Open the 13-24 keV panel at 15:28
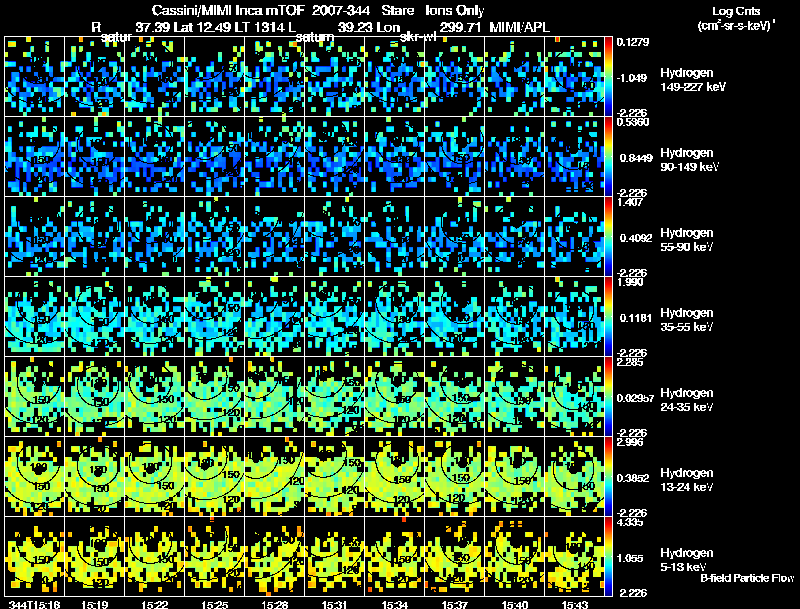The image size is (800, 609). coord(274,477)
